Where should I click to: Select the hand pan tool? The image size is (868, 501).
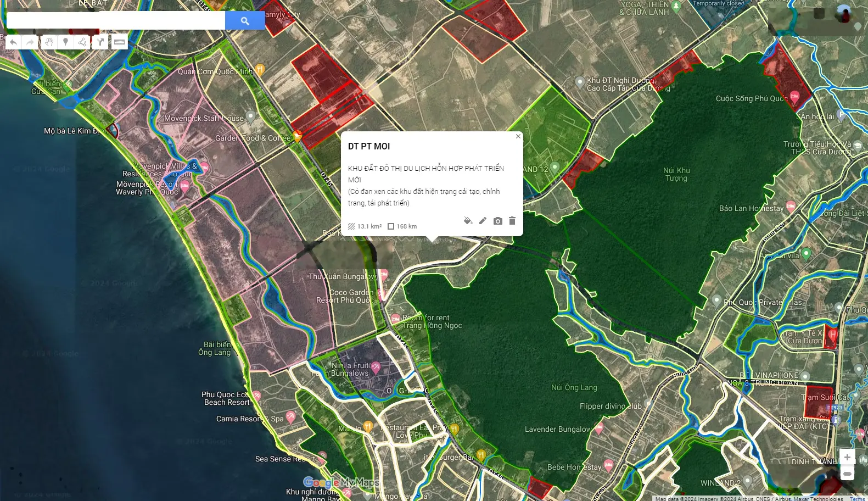[49, 42]
